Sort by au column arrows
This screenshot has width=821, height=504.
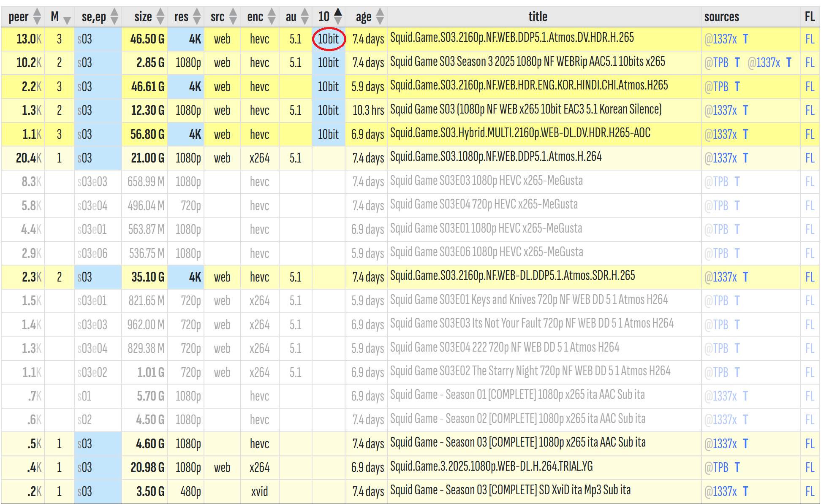304,16
